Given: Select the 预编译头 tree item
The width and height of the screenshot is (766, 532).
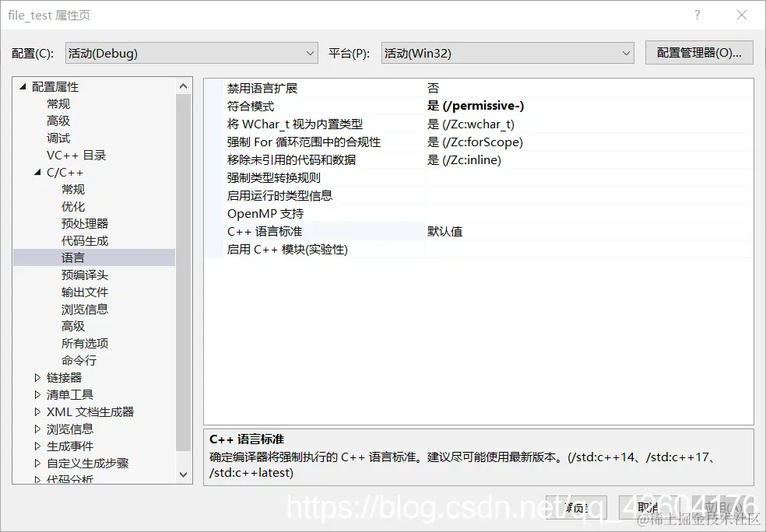Looking at the screenshot, I should click(x=85, y=275).
